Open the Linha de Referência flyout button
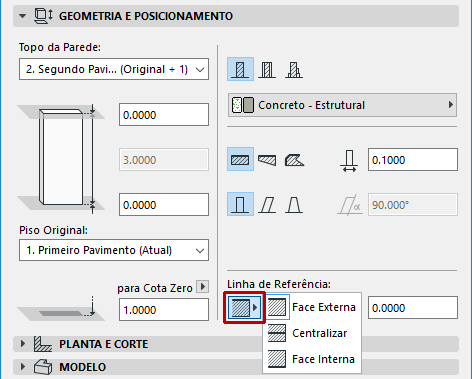472x379 pixels. point(244,307)
